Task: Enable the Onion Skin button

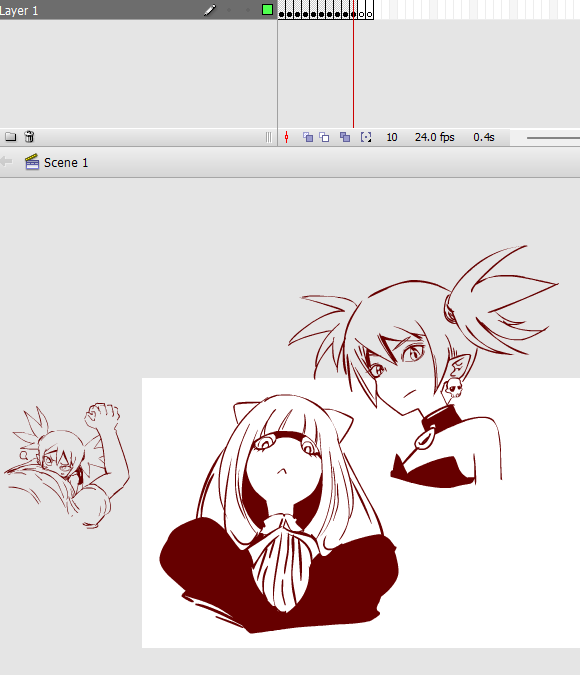Action: (x=307, y=137)
